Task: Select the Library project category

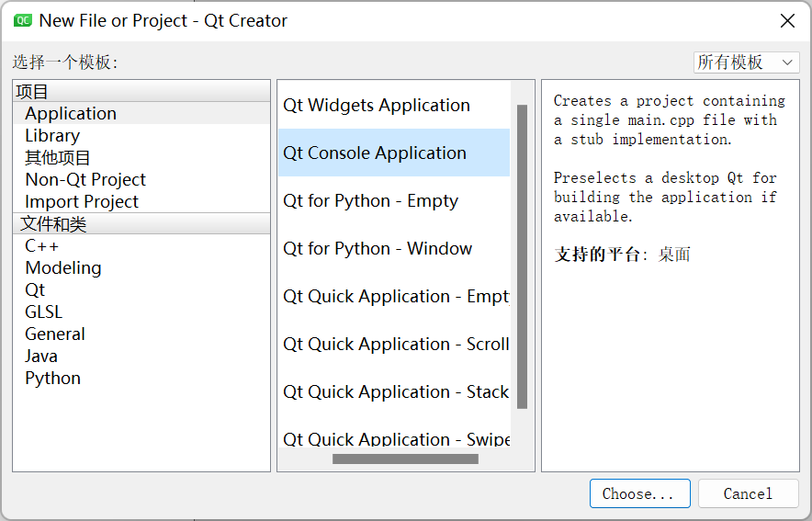Action: [141, 136]
